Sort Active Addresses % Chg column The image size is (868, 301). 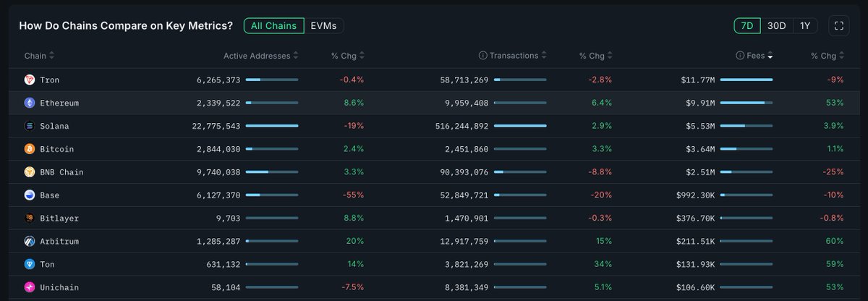pyautogui.click(x=362, y=56)
